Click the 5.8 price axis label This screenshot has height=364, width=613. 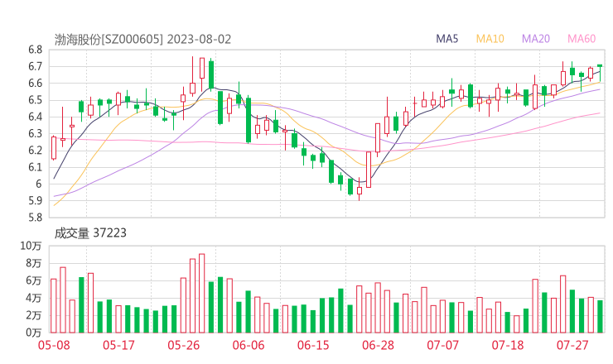(x=35, y=218)
